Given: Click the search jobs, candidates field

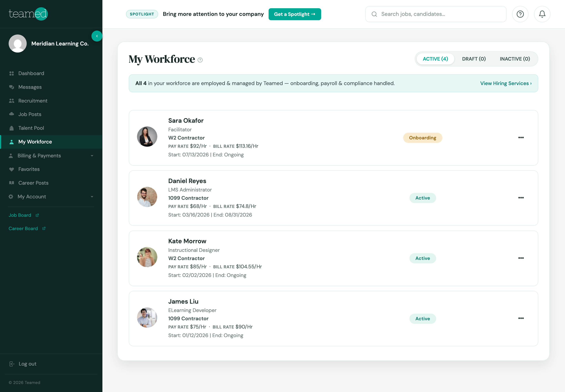Looking at the screenshot, I should tap(436, 14).
